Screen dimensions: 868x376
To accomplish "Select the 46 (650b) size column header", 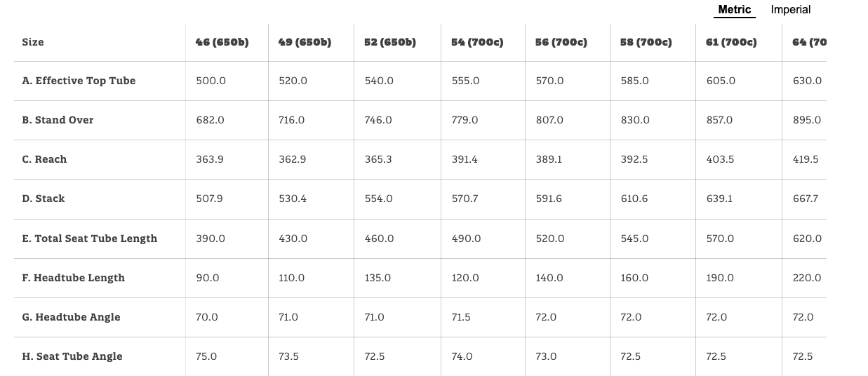I will pyautogui.click(x=222, y=42).
